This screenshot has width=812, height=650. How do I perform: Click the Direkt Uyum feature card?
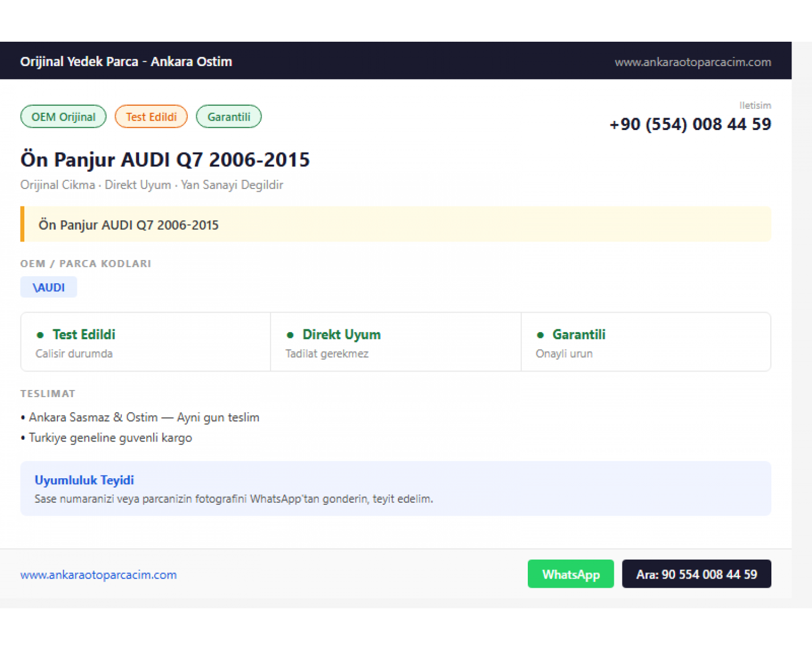(x=396, y=342)
